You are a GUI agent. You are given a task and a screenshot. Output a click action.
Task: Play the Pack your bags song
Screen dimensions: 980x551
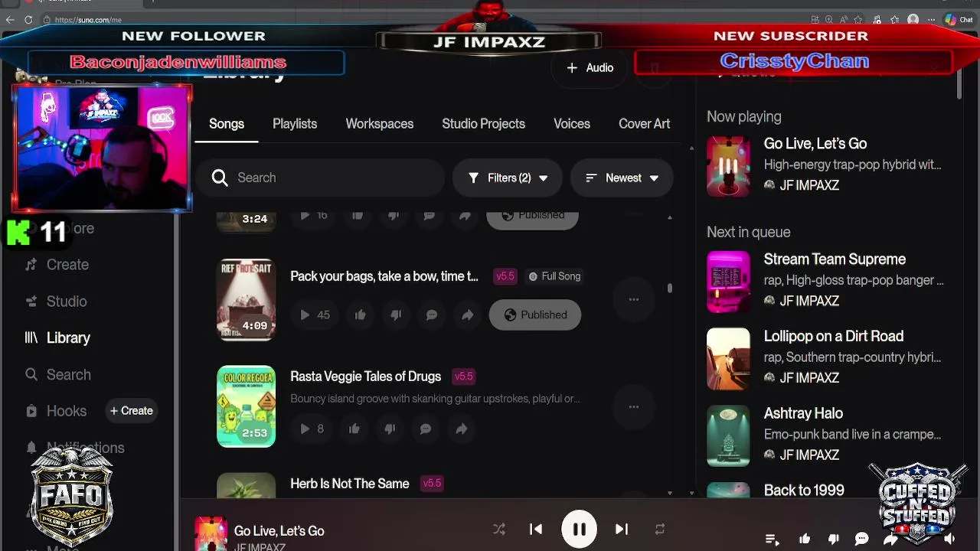tap(305, 315)
